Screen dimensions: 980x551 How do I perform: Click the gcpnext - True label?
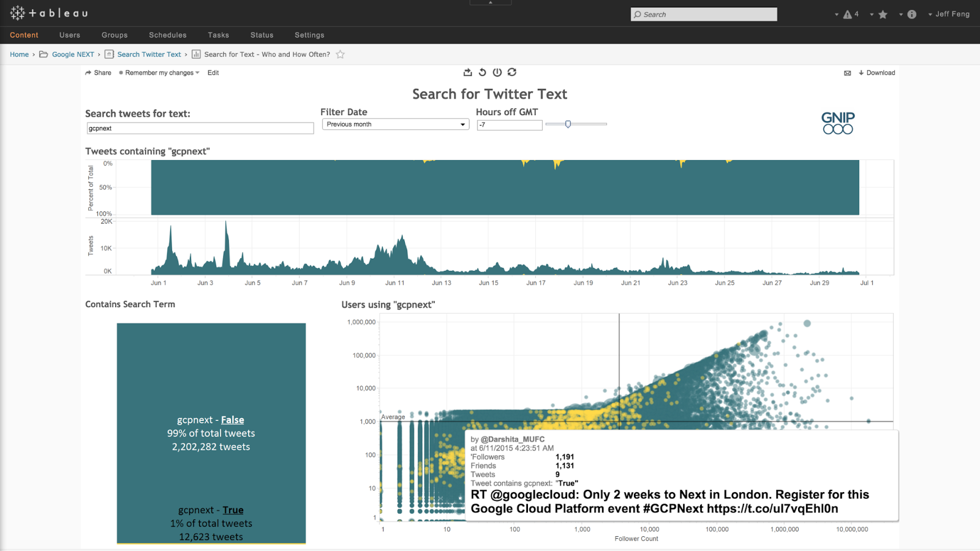coord(211,510)
